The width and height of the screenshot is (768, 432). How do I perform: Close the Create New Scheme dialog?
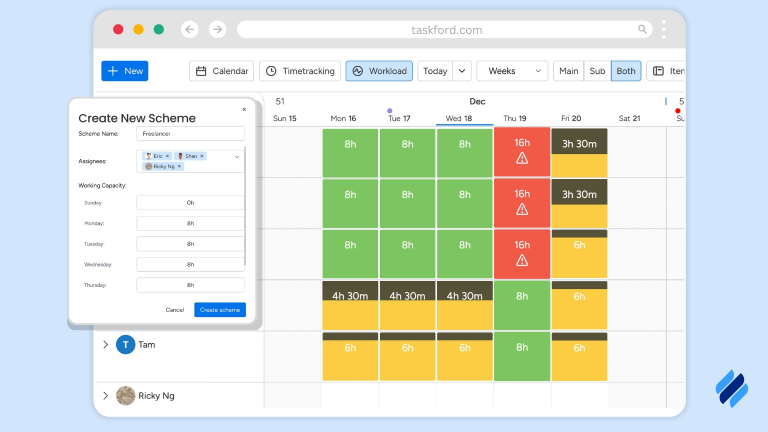(244, 109)
